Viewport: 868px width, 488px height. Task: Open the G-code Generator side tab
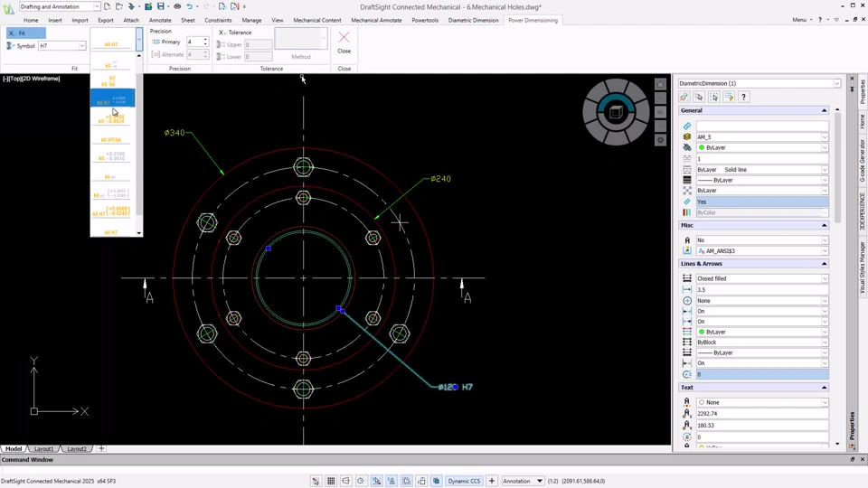coord(863,160)
